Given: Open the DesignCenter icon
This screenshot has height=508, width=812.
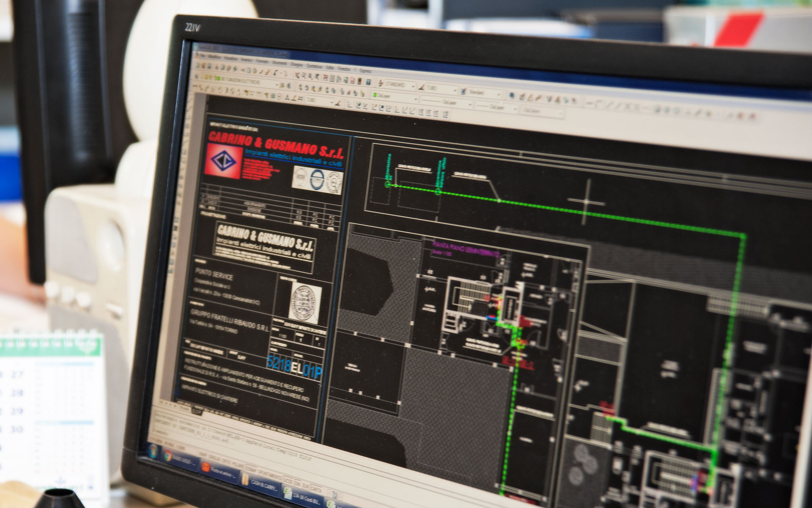Looking at the screenshot, I should coord(332,79).
